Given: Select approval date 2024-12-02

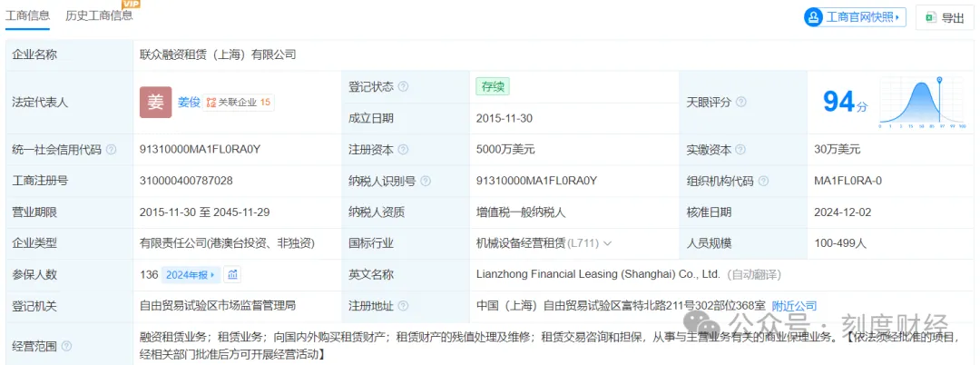Looking at the screenshot, I should [842, 212].
